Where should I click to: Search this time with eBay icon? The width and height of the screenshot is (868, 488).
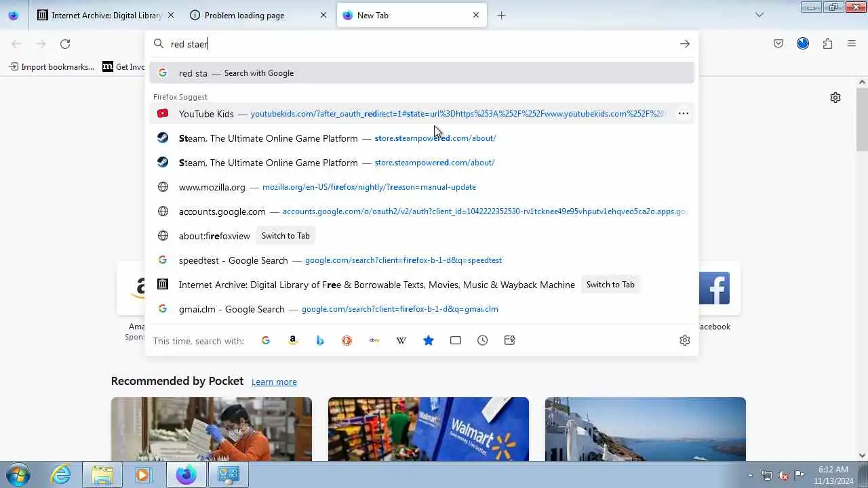[x=374, y=340]
